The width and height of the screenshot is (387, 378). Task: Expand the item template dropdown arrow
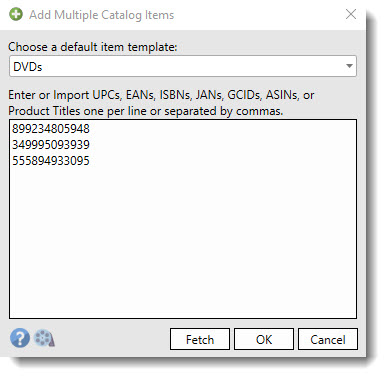pyautogui.click(x=349, y=66)
